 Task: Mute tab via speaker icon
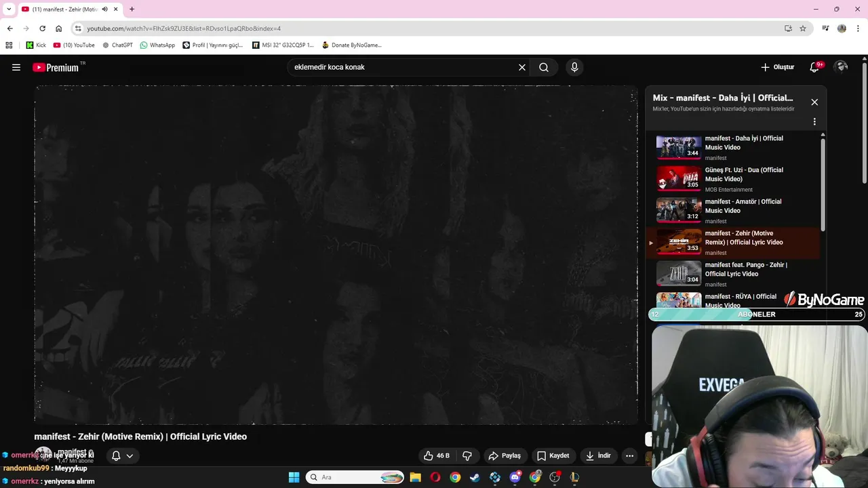coord(104,9)
